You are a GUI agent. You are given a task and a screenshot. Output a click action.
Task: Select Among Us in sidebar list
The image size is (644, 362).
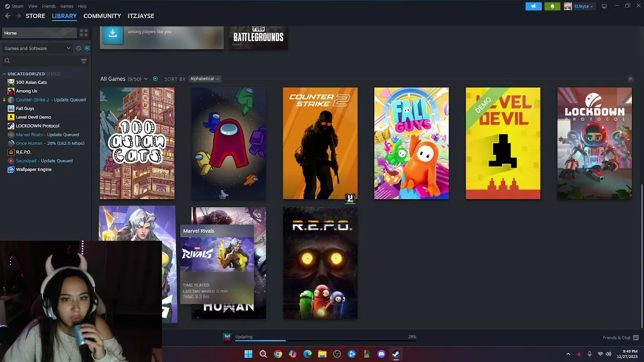click(26, 91)
